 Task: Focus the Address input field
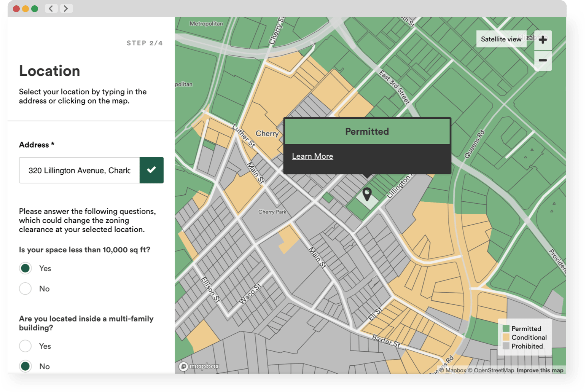[x=80, y=170]
